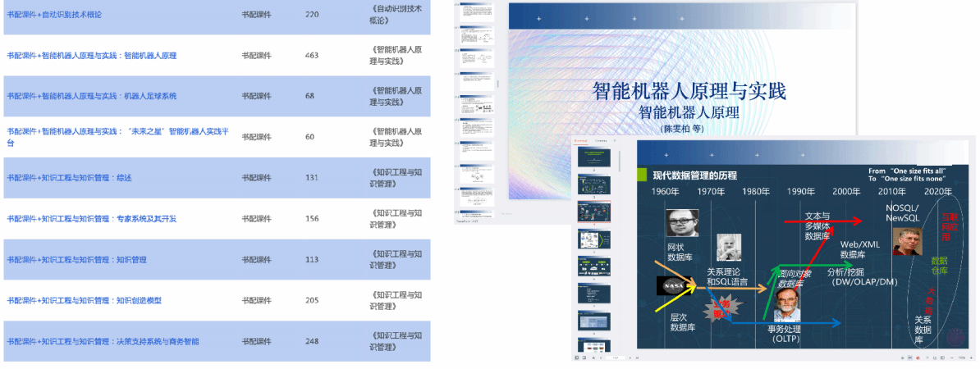Select the leftmost view-mode icon at bottom left
The height and width of the screenshot is (369, 980).
click(576, 358)
